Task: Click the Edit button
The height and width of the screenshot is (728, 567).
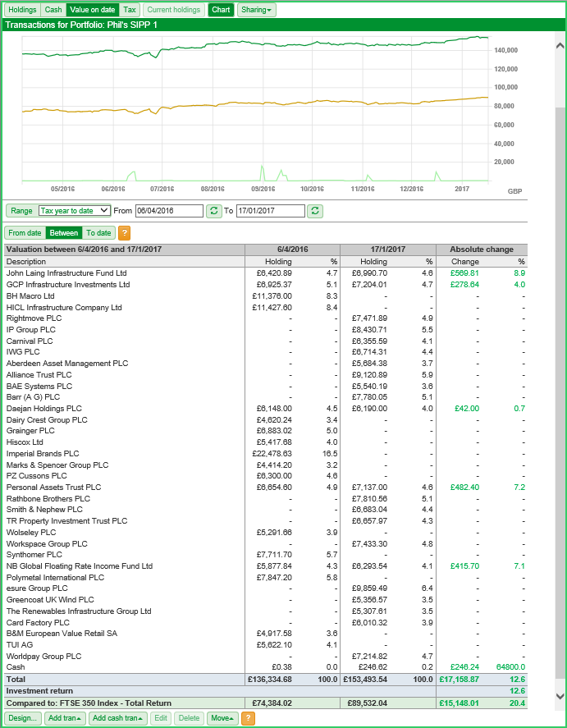Action: [x=161, y=718]
